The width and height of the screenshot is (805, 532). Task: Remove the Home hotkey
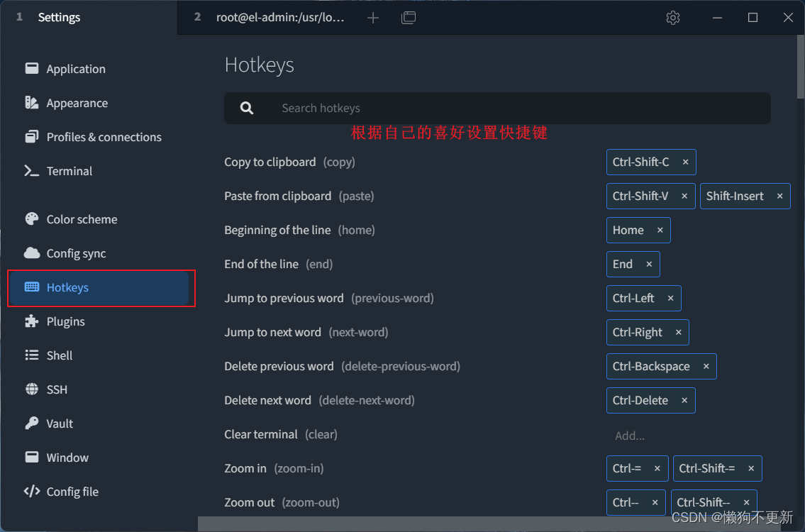click(x=660, y=230)
